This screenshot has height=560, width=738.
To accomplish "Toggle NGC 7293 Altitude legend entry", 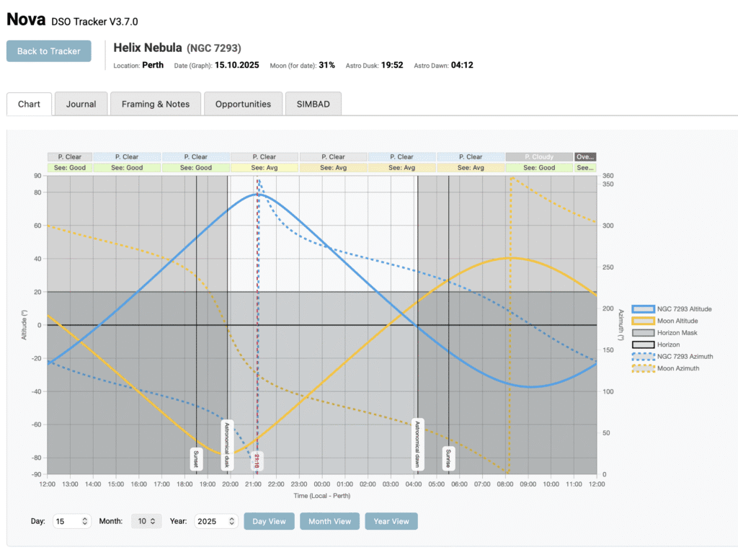I will coord(673,309).
